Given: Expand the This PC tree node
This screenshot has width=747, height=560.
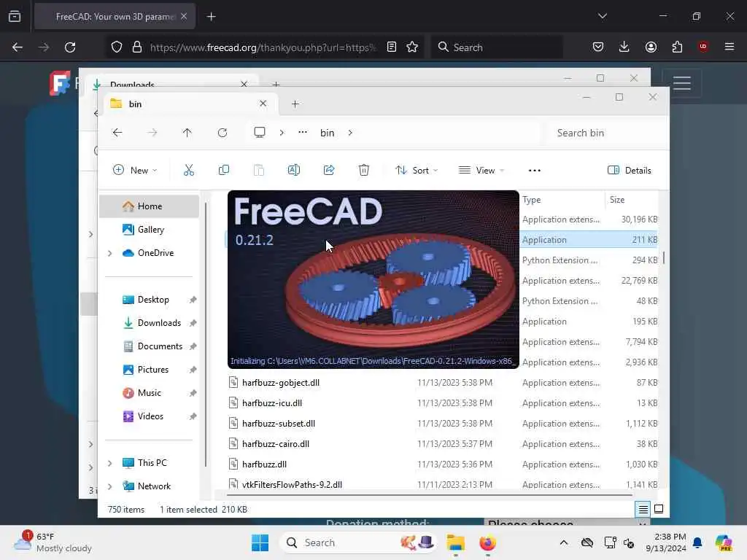Looking at the screenshot, I should (x=109, y=463).
